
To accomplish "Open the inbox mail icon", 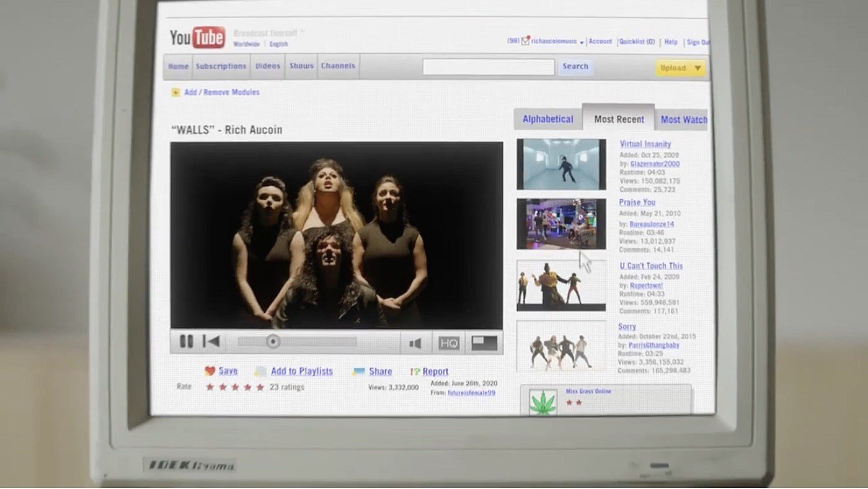I will 526,42.
